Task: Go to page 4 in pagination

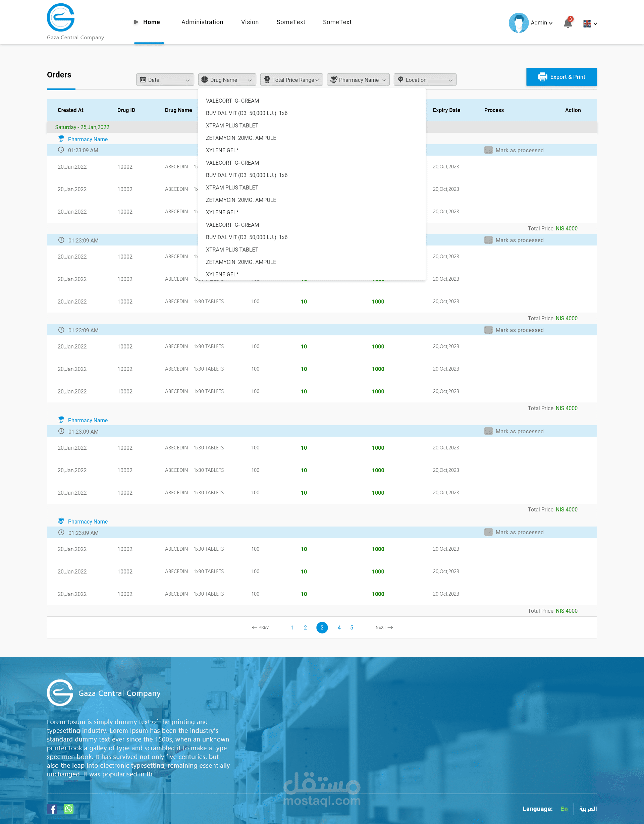Action: pos(339,627)
